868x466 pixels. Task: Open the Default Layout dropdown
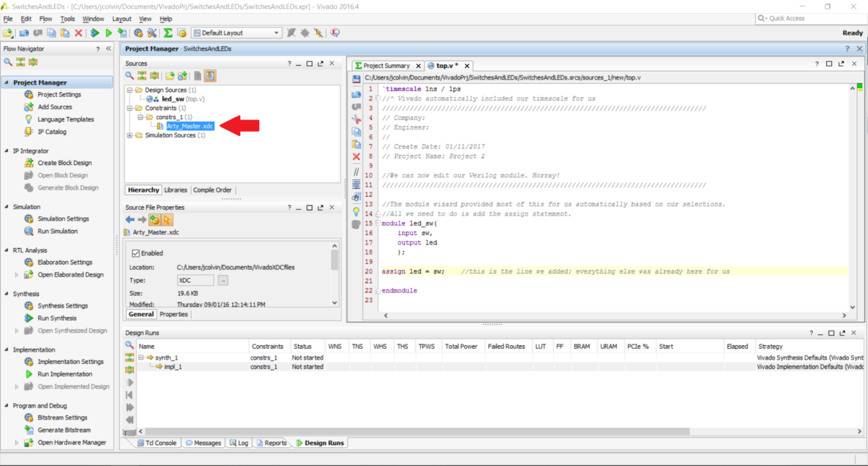coord(277,33)
